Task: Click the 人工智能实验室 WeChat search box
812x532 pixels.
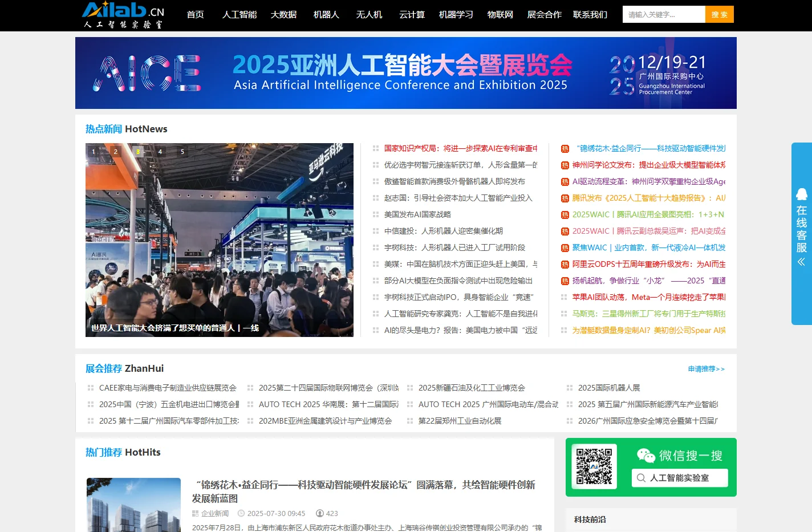Action: [x=680, y=478]
